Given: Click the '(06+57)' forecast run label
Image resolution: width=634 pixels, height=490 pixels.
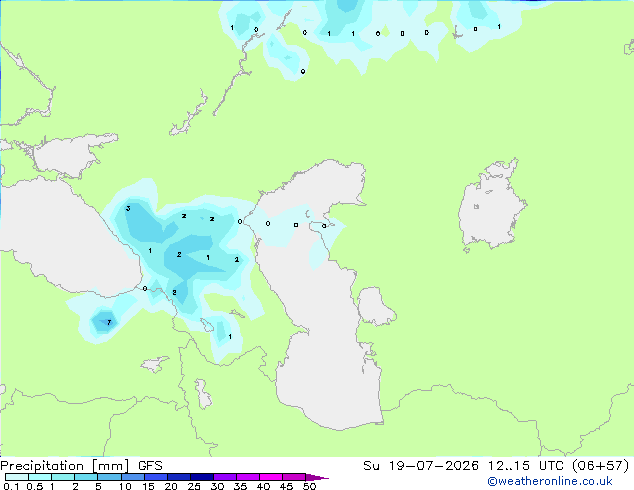Looking at the screenshot, I should pyautogui.click(x=601, y=466).
